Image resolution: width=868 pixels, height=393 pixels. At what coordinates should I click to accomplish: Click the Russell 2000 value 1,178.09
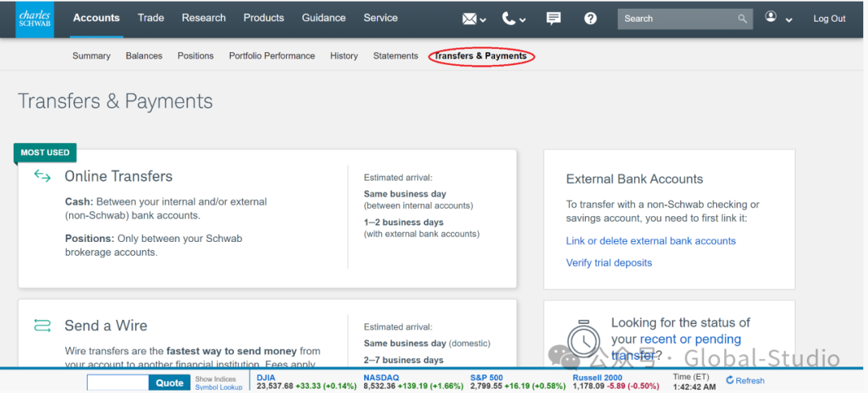tap(590, 386)
